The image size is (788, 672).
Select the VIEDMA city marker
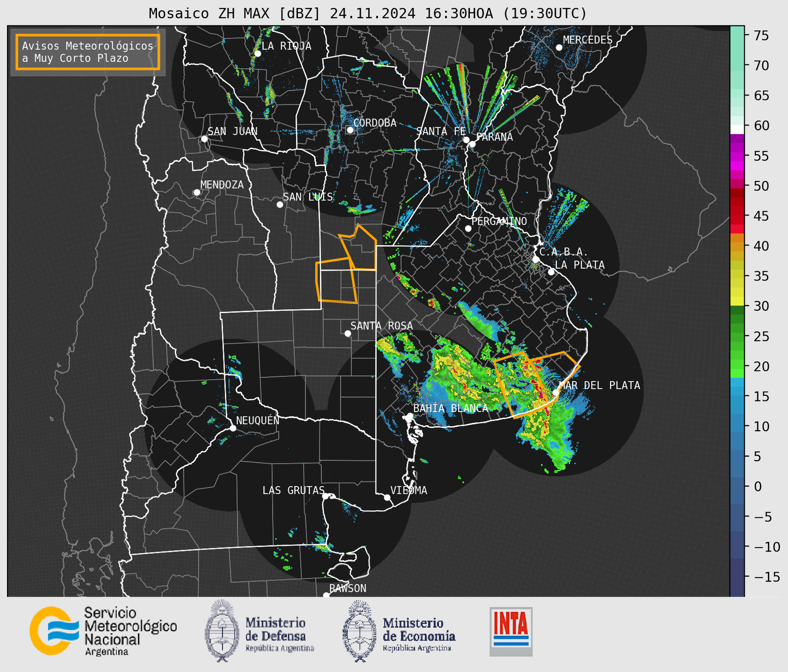click(387, 498)
